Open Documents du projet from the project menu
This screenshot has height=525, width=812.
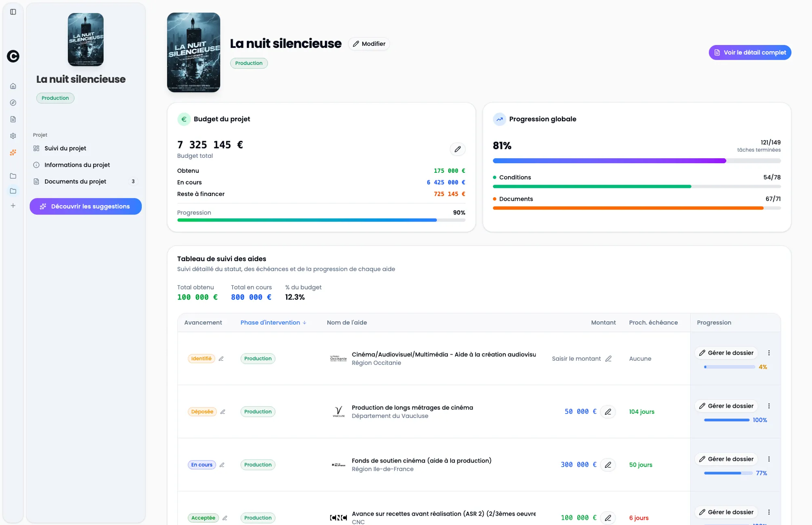coord(75,181)
